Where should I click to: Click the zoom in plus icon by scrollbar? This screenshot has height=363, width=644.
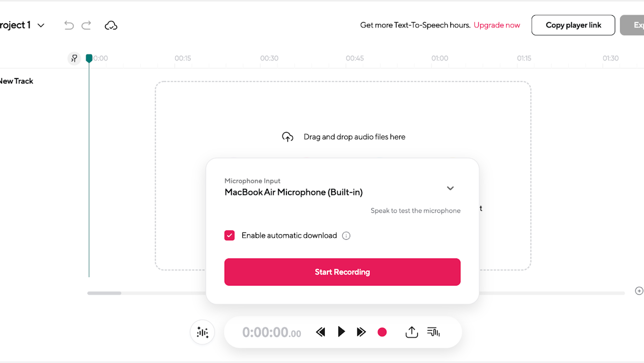[x=639, y=291]
